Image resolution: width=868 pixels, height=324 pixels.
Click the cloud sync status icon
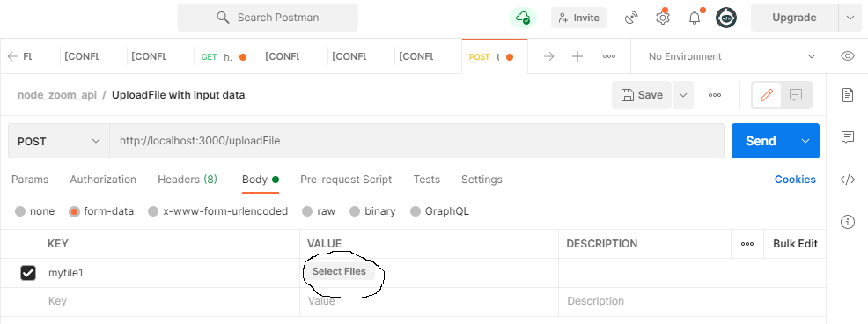(x=523, y=18)
